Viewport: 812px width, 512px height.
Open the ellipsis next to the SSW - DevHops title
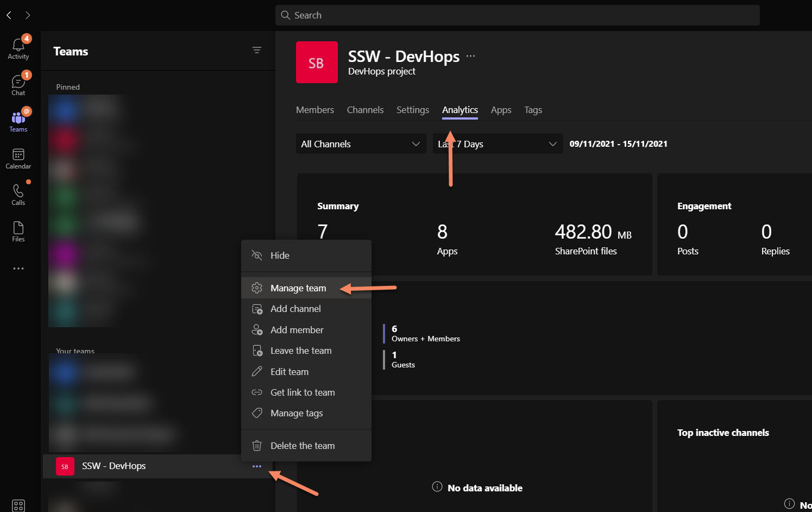470,56
